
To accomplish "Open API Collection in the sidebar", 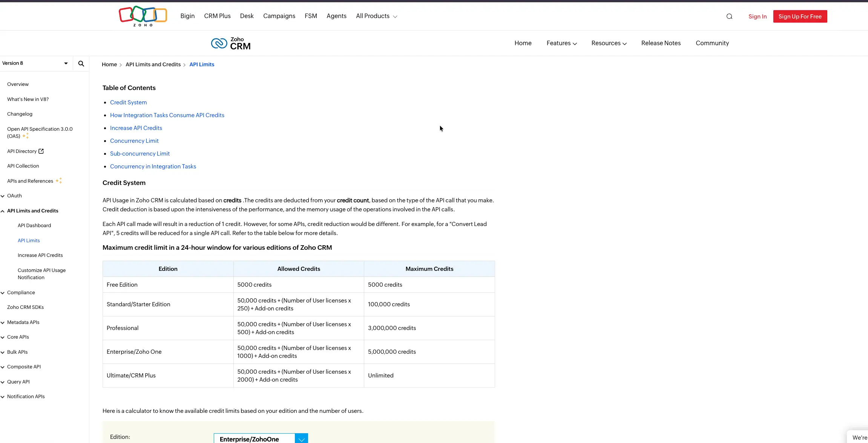I will click(23, 166).
